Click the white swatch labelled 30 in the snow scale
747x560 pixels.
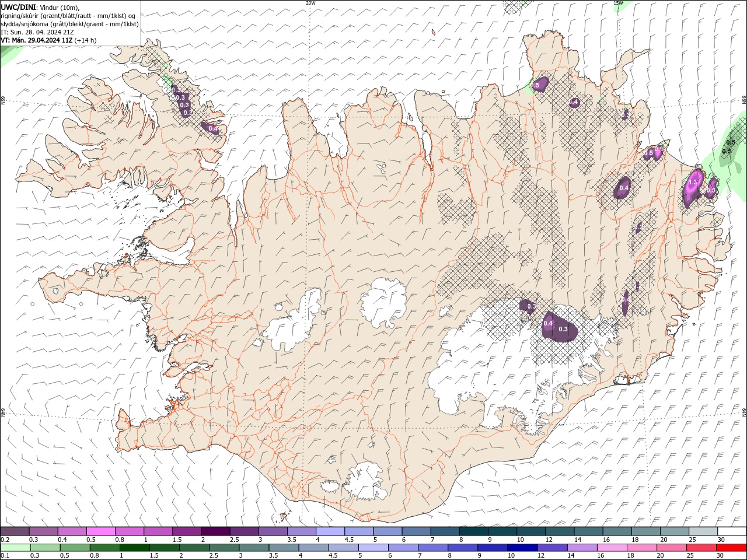[x=732, y=531]
